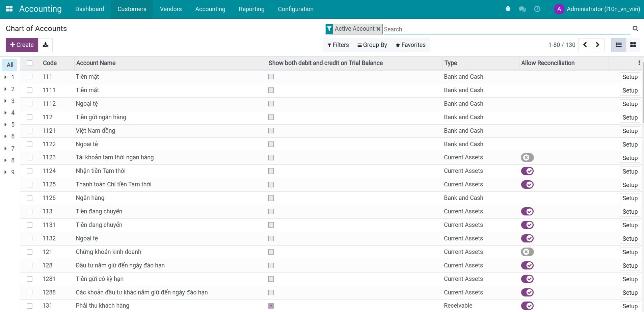Check trial balance box for account 111
The height and width of the screenshot is (312, 644).
pos(271,77)
